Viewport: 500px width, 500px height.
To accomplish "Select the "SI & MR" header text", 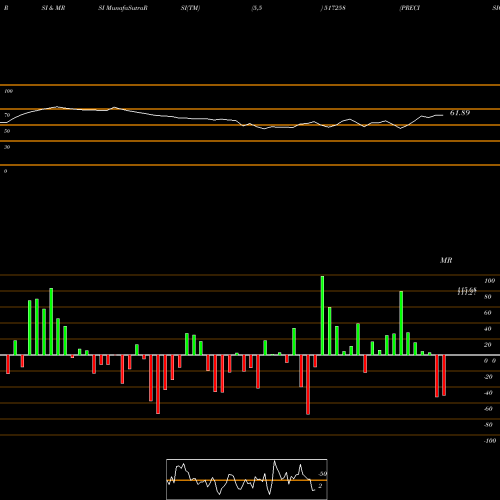I will (x=53, y=8).
